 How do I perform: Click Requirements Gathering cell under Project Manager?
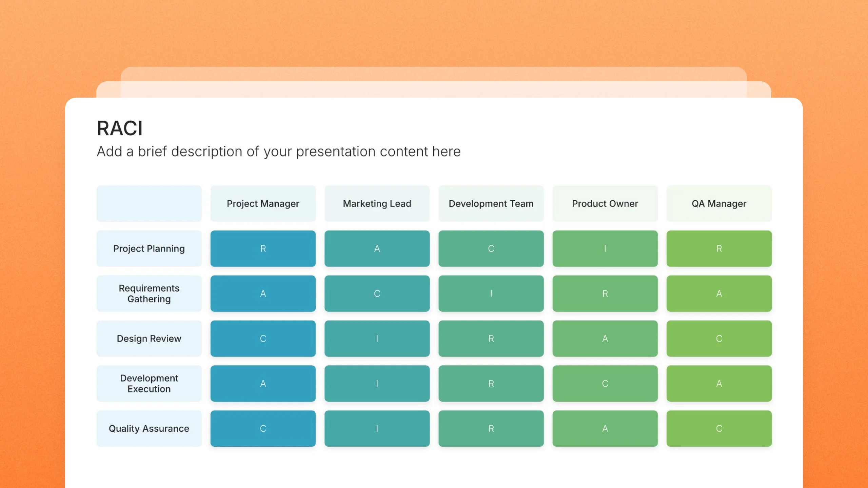[x=263, y=293]
